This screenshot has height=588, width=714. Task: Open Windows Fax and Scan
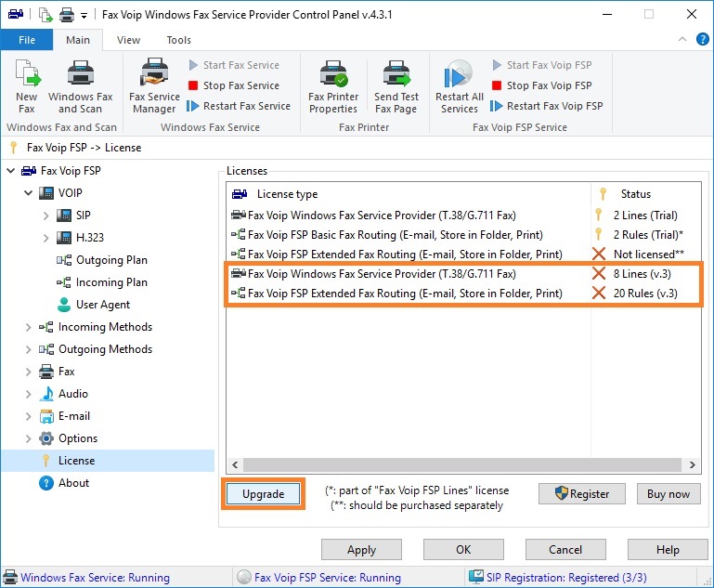pos(80,86)
